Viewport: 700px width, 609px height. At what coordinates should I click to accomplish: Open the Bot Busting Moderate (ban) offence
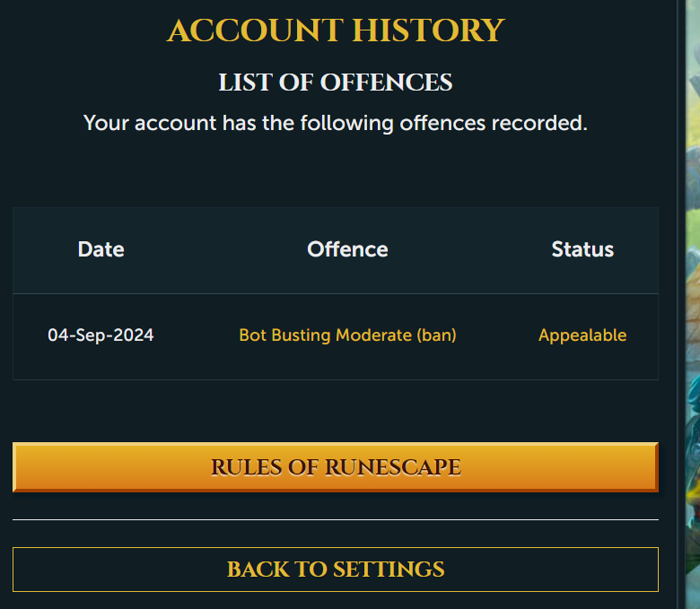click(348, 335)
